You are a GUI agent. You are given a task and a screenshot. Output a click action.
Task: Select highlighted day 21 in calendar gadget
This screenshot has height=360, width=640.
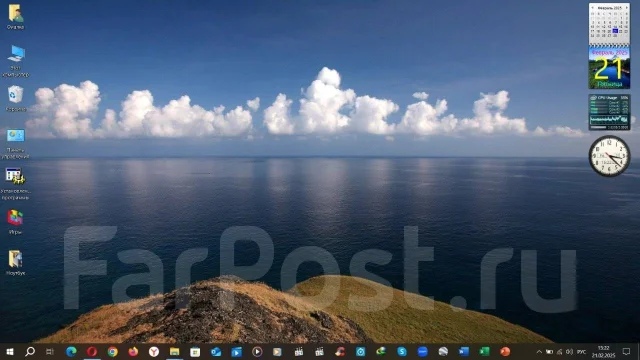(615, 31)
